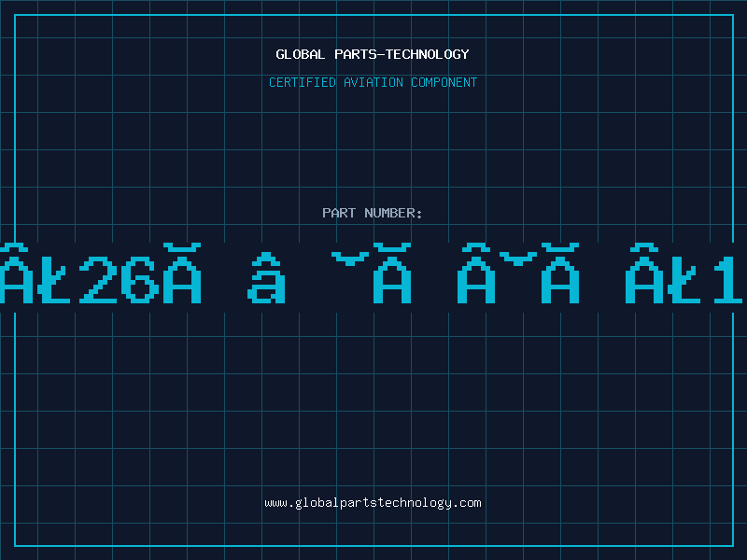Click the garbled part number text
The image size is (747, 560).
pos(373,273)
